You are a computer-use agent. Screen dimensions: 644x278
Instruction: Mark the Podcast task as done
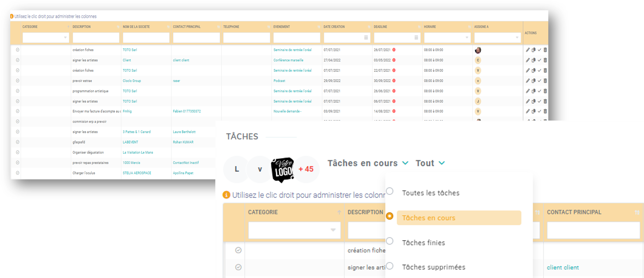pyautogui.click(x=539, y=81)
